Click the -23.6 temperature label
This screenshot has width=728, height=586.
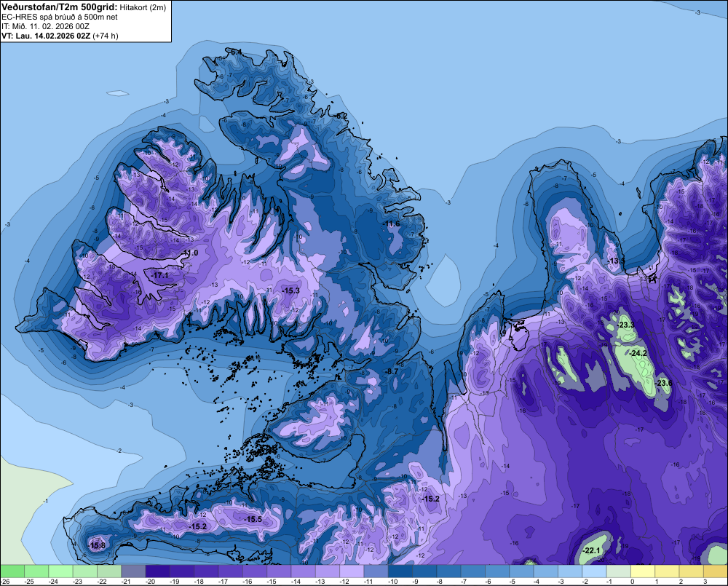click(663, 383)
